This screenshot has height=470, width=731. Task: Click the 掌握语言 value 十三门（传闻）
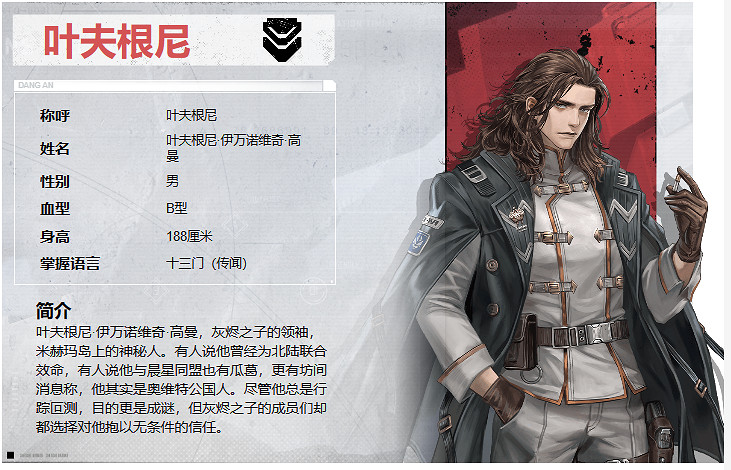(x=207, y=263)
